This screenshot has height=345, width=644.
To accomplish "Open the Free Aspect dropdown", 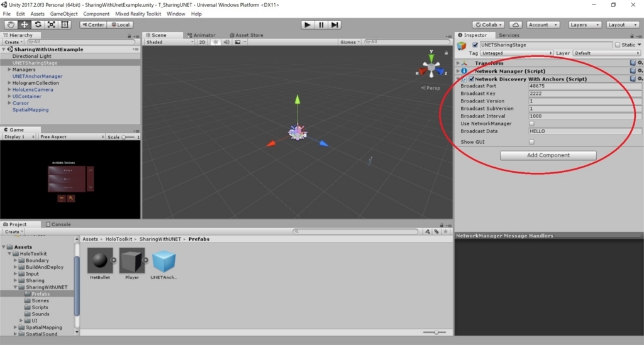I will tap(72, 136).
